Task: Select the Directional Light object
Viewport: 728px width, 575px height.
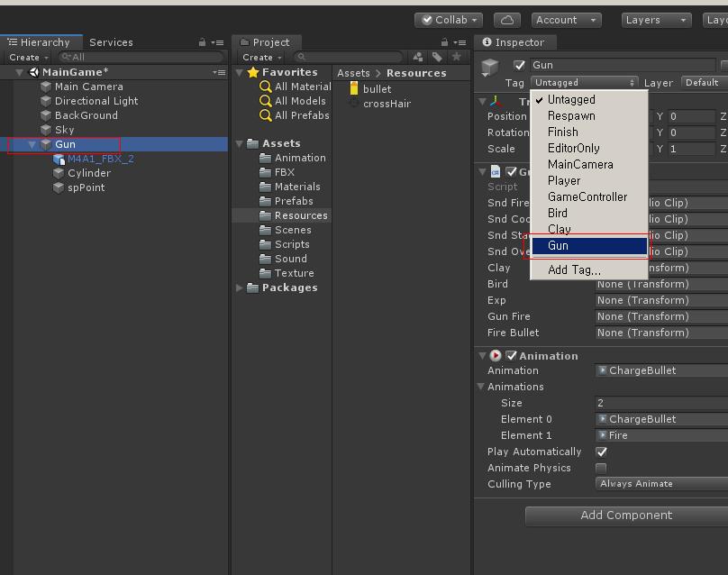Action: point(96,101)
